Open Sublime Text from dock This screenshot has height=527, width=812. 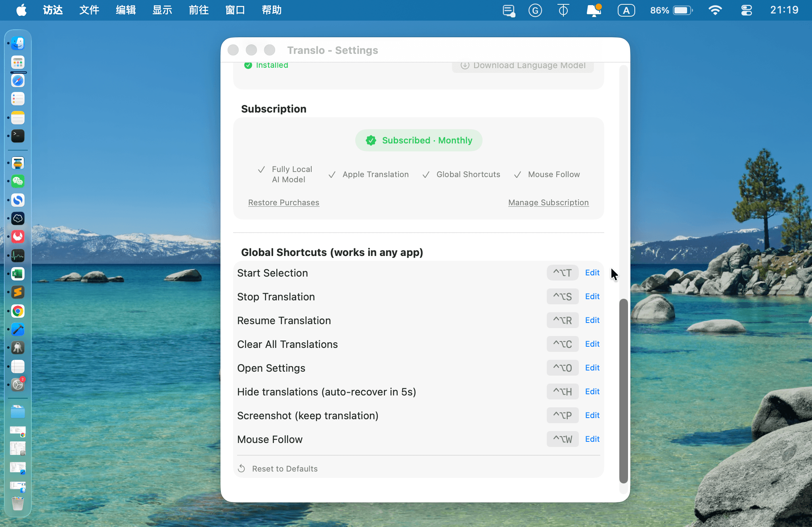point(18,292)
